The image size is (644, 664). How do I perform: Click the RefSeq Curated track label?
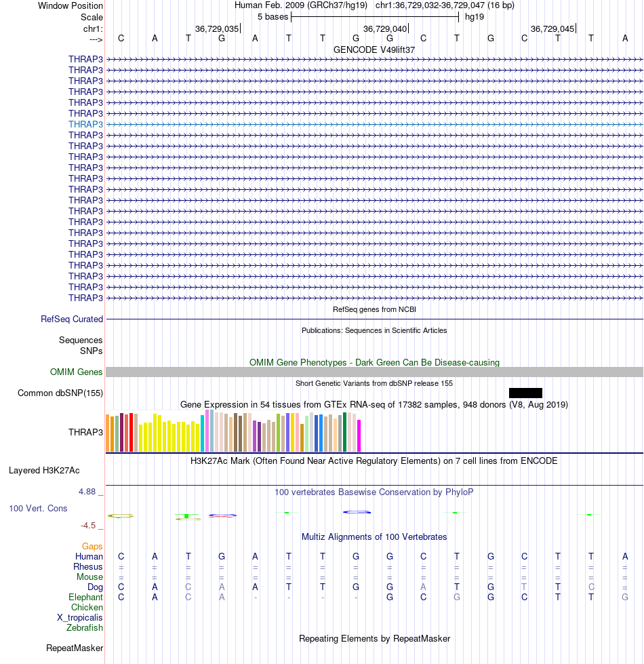(x=71, y=319)
